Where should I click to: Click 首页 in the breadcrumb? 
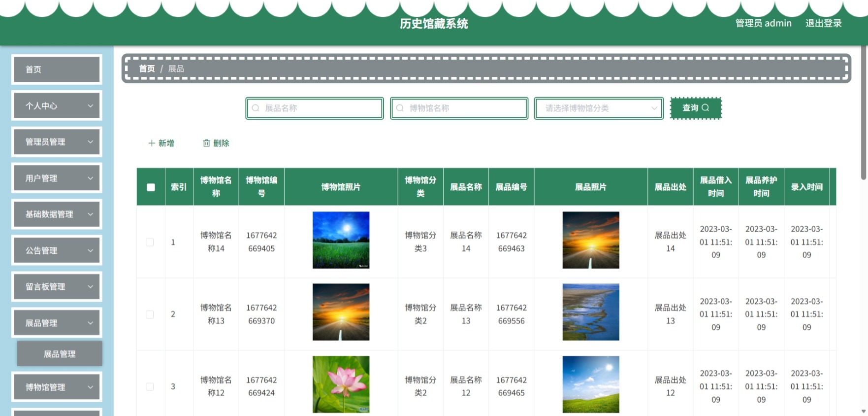tap(147, 69)
